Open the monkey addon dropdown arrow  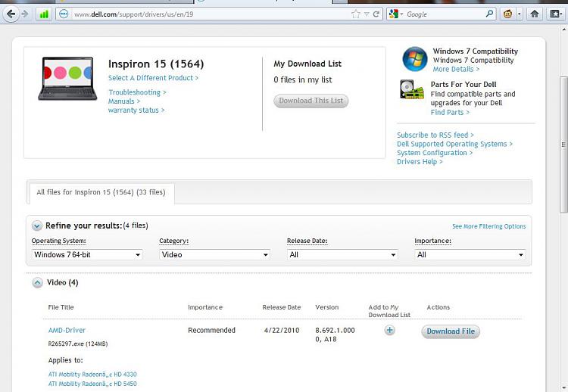pyautogui.click(x=519, y=14)
